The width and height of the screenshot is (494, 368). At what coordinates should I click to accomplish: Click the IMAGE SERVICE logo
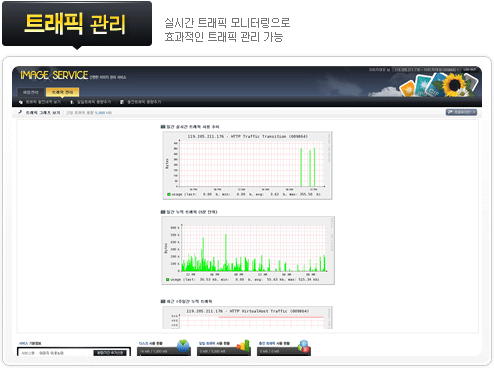tap(54, 75)
